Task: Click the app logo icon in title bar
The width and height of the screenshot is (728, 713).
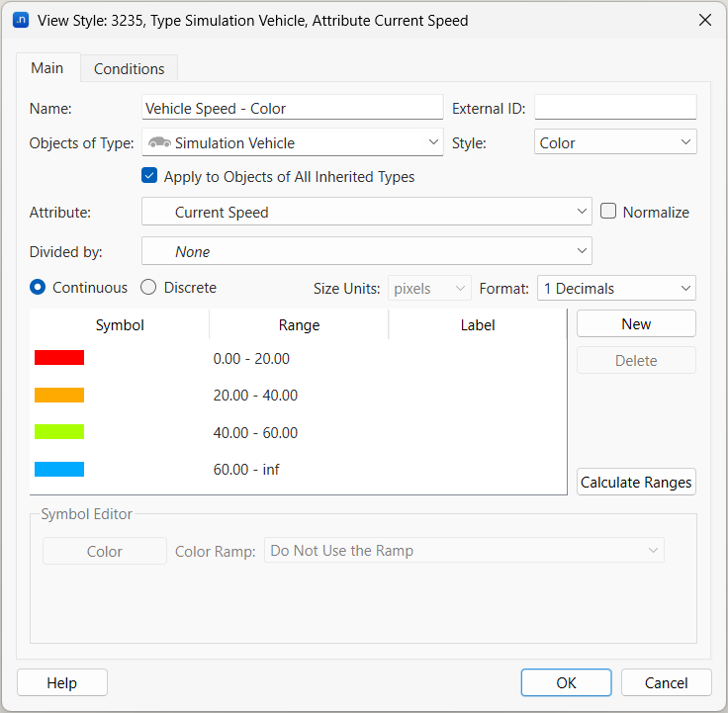Action: point(20,20)
